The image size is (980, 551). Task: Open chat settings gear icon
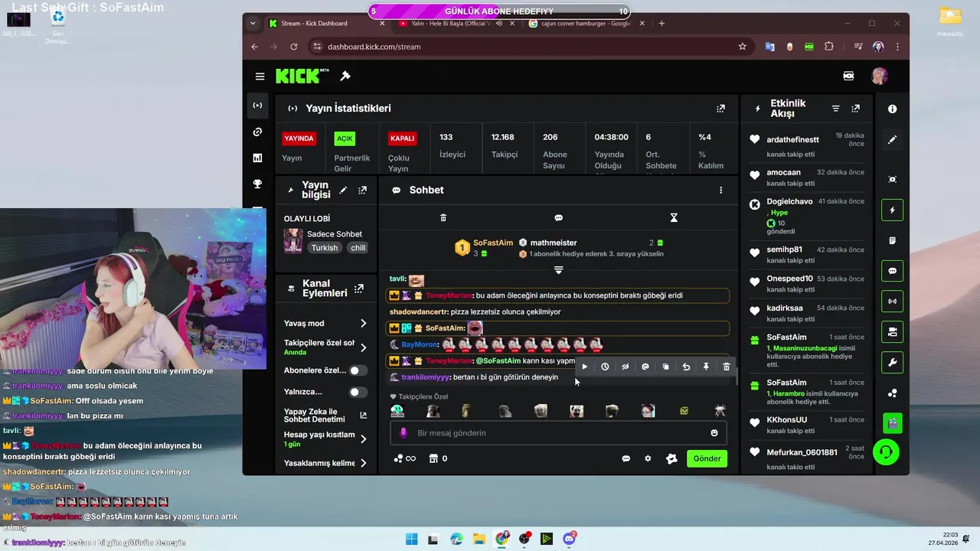[x=648, y=458]
